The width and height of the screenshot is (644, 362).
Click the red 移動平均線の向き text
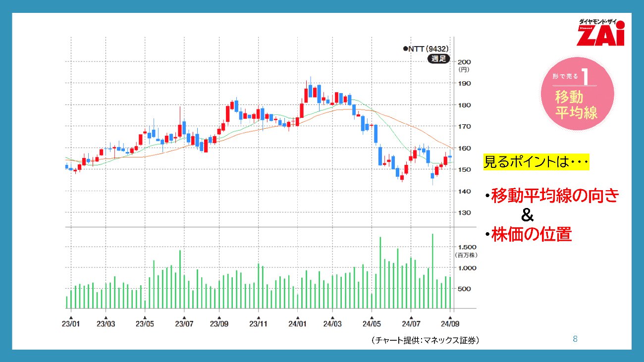click(x=555, y=196)
